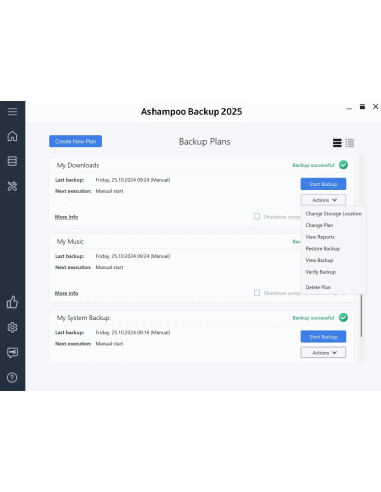Enable shutdown checkbox for My Downloads

(x=257, y=216)
